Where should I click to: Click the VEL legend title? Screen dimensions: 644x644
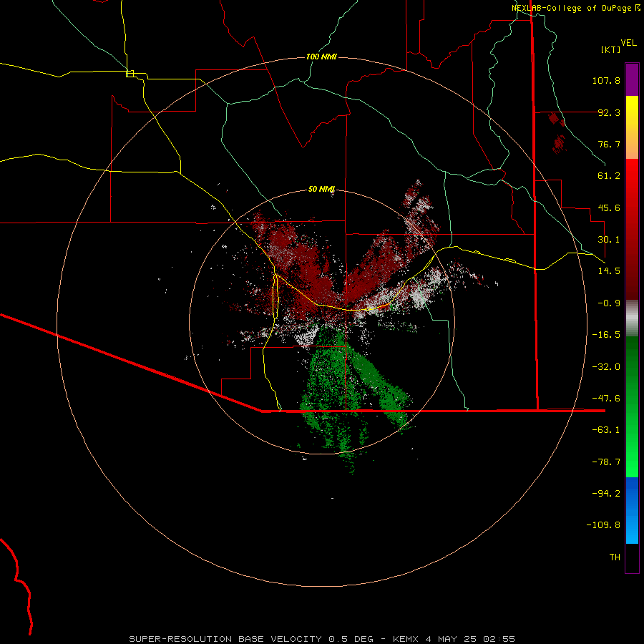point(628,43)
